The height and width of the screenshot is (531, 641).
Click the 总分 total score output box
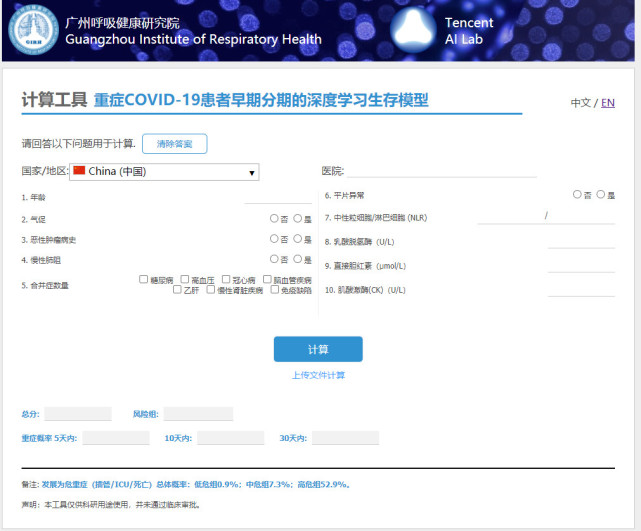coord(78,414)
